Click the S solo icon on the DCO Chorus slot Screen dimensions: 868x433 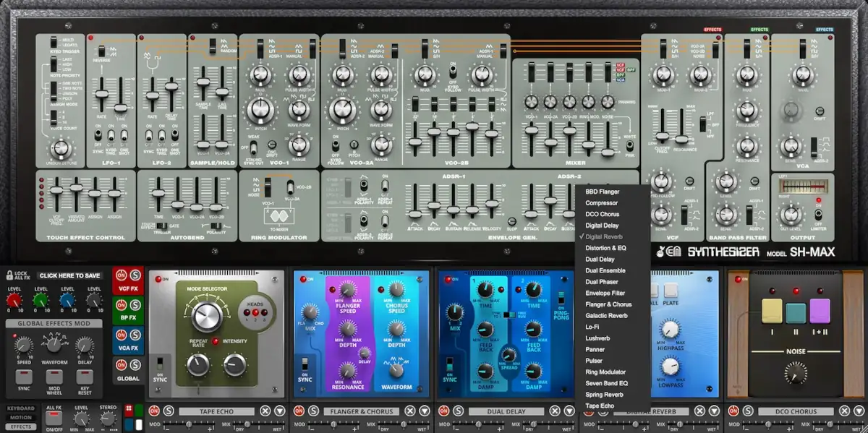749,411
